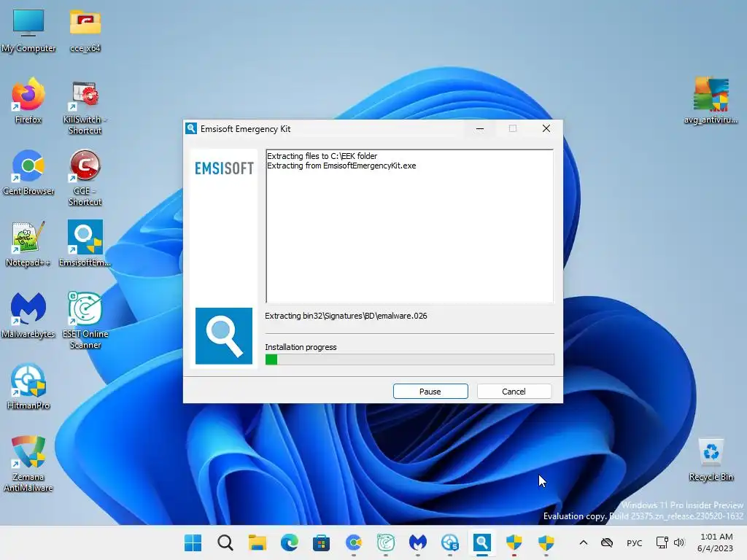
Task: Minimize the Emsisoft Emergency Kit window
Action: click(480, 128)
